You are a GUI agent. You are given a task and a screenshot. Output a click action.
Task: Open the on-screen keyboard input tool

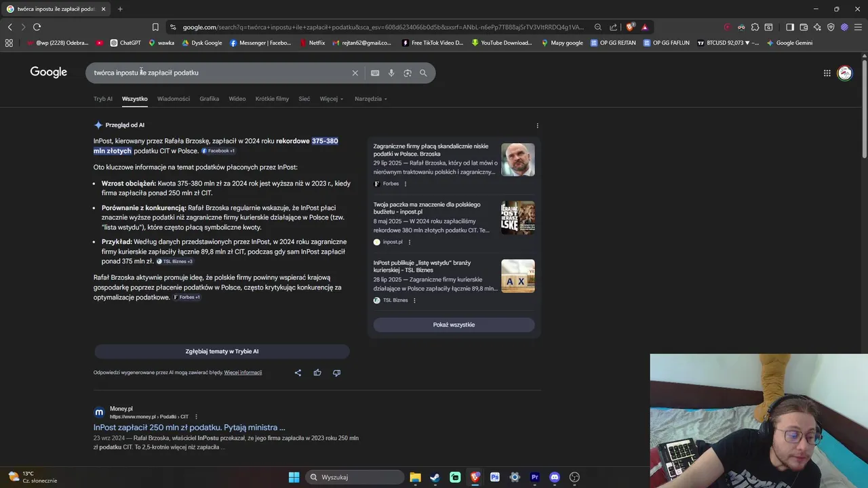375,73
